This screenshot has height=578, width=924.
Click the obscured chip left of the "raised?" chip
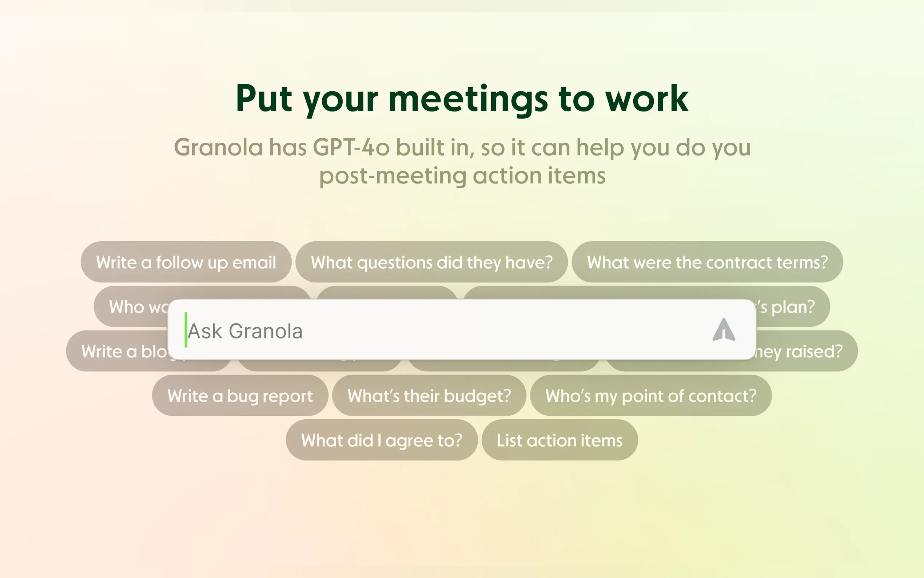(x=504, y=365)
